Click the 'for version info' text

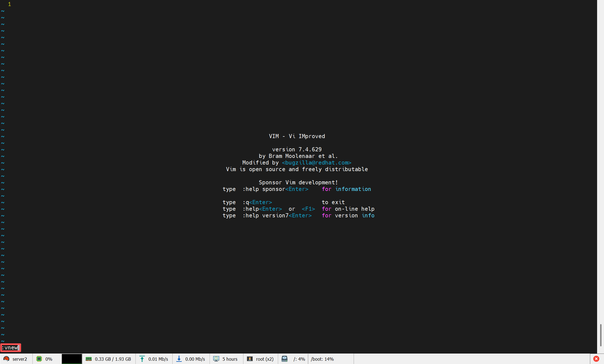(348, 215)
